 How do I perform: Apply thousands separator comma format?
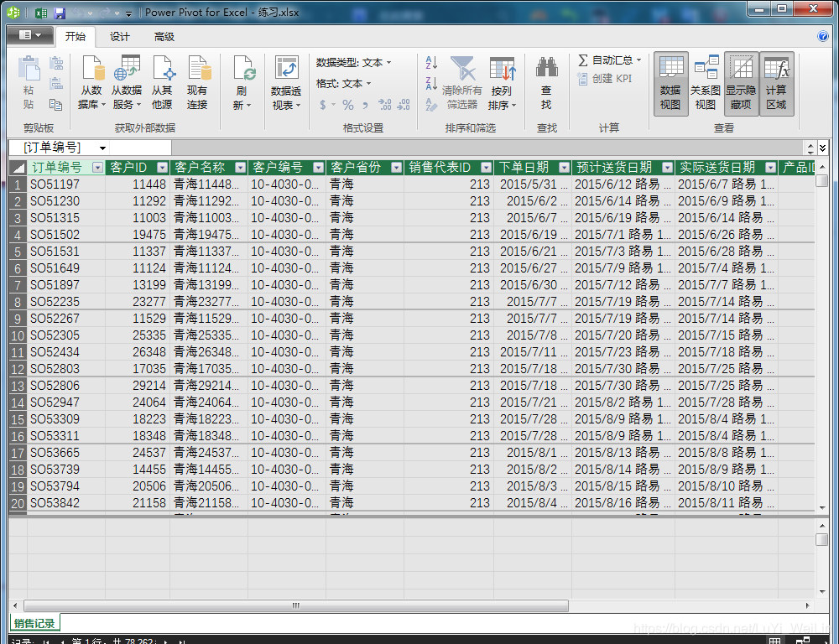pos(366,105)
